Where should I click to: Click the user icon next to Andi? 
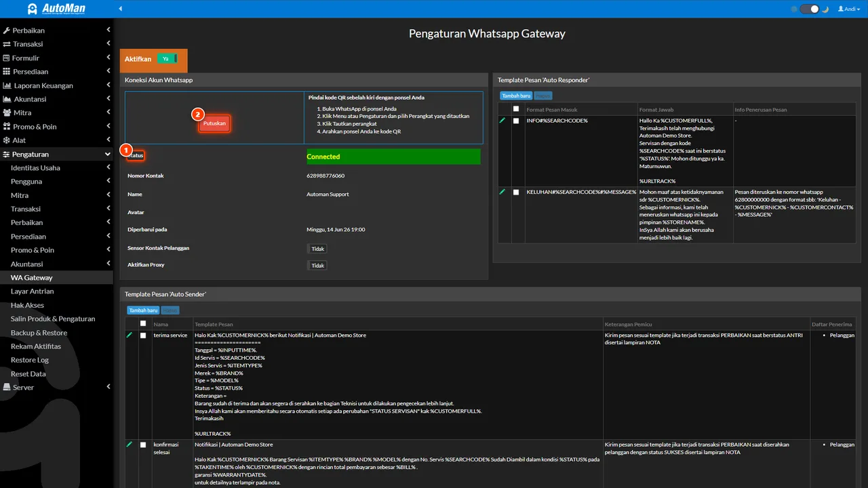(x=841, y=9)
